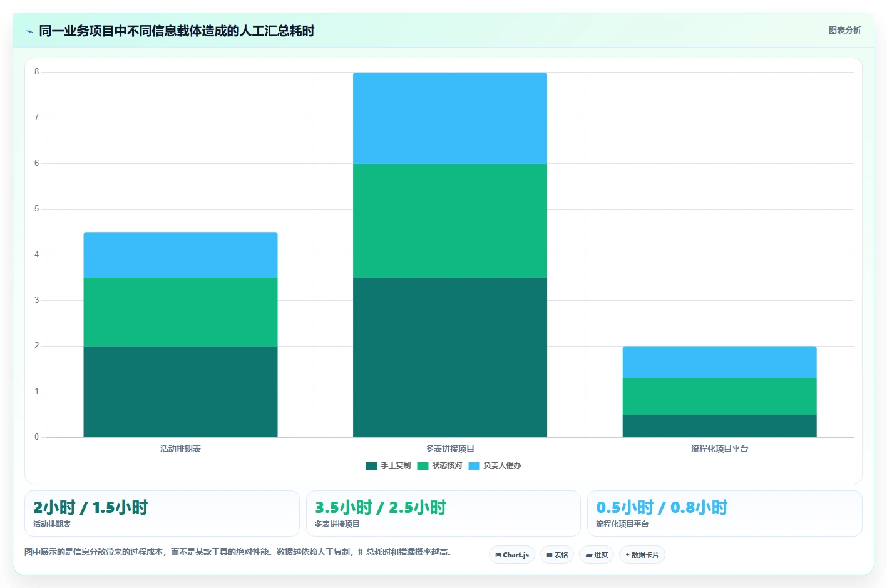Viewport: 887px width, 588px height.
Task: Open the 2小时 / 1.5小时 stat card
Action: point(162,514)
